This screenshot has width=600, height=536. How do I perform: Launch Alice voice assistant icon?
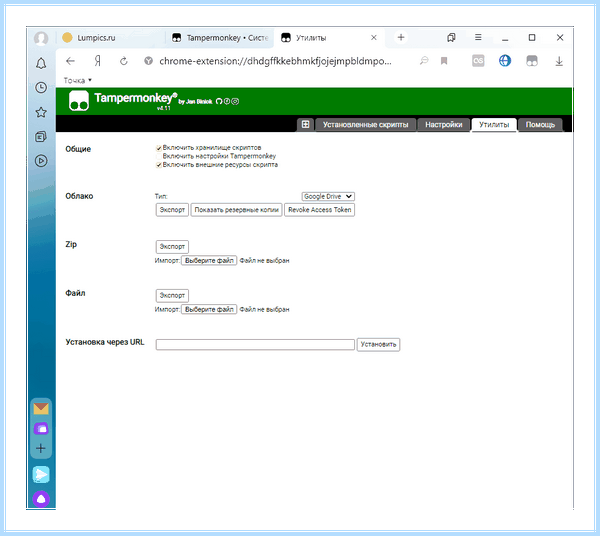(41, 499)
